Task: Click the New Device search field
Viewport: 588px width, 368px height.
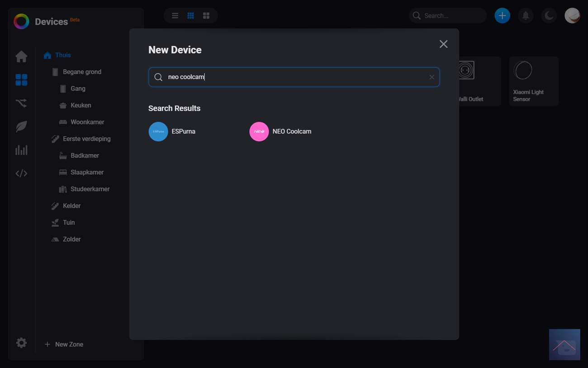Action: pyautogui.click(x=294, y=77)
